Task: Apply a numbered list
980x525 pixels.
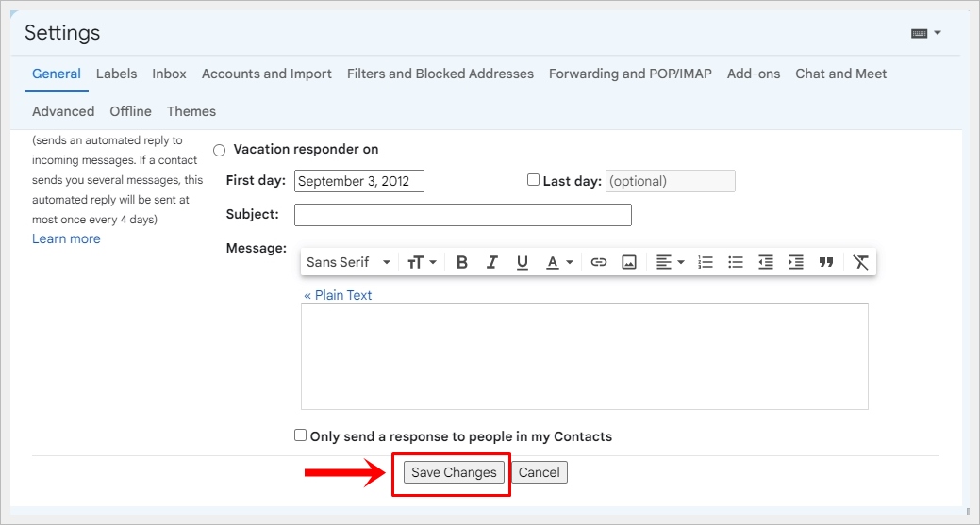Action: tap(706, 262)
